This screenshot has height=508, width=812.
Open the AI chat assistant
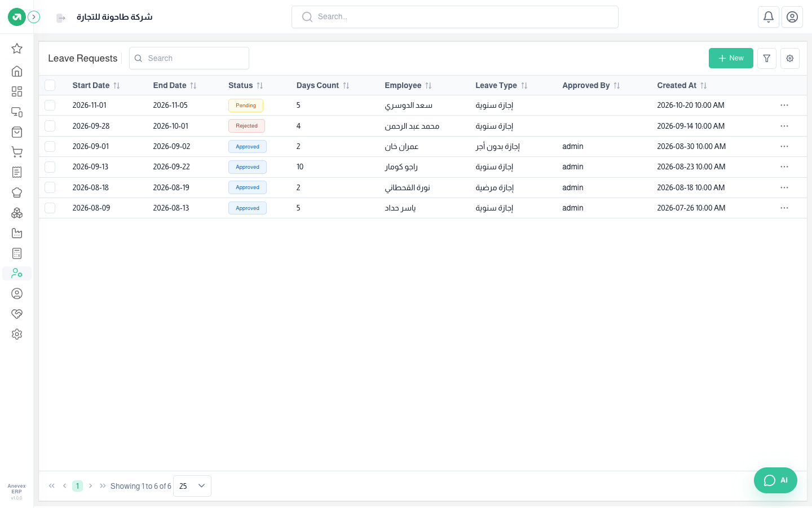click(x=775, y=480)
